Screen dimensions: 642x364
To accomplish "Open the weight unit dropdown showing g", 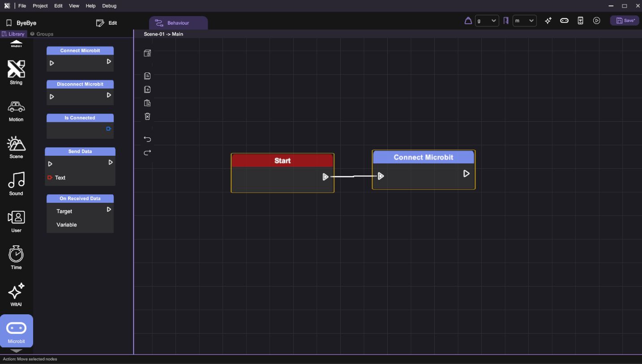I will click(487, 21).
